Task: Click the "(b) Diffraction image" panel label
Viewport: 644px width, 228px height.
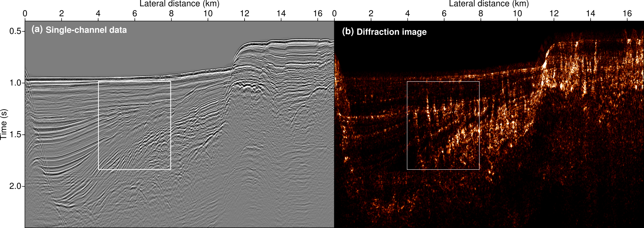Action: [x=384, y=32]
